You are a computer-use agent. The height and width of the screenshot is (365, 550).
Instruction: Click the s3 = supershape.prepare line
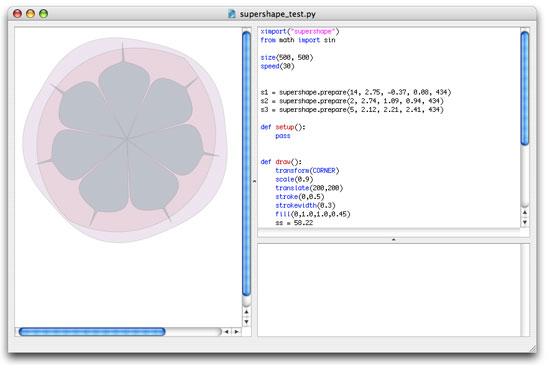pos(352,110)
